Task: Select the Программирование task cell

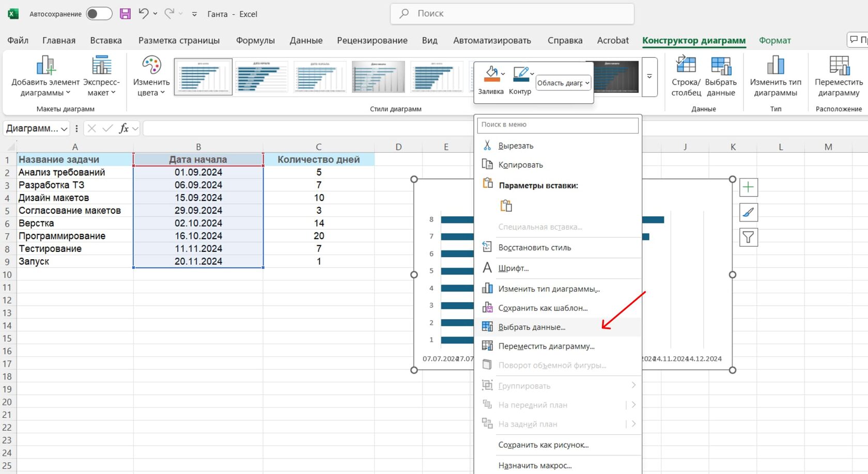Action: pyautogui.click(x=75, y=236)
